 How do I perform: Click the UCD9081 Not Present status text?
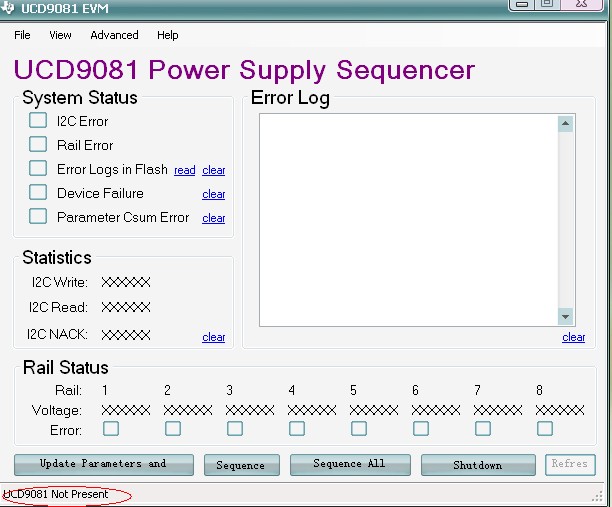coord(56,494)
